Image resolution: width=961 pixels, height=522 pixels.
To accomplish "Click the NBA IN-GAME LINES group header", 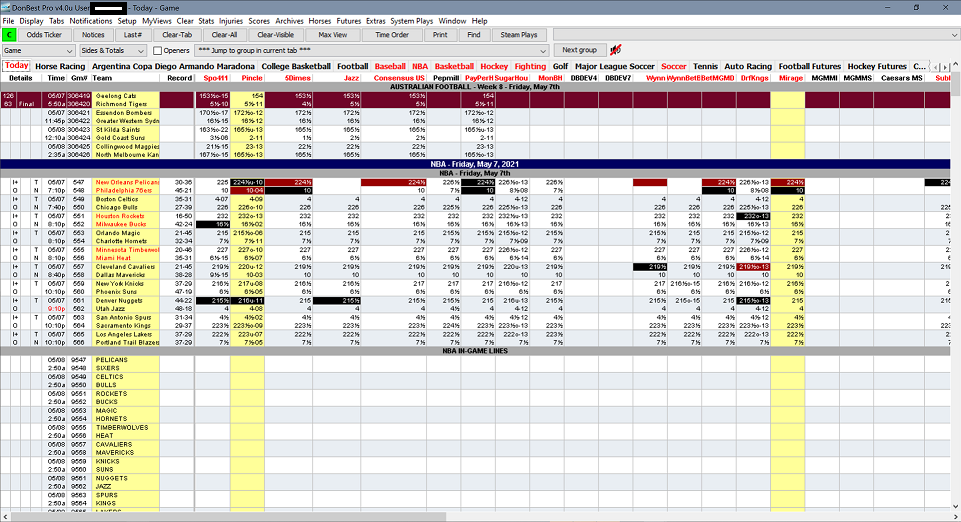I will 476,351.
